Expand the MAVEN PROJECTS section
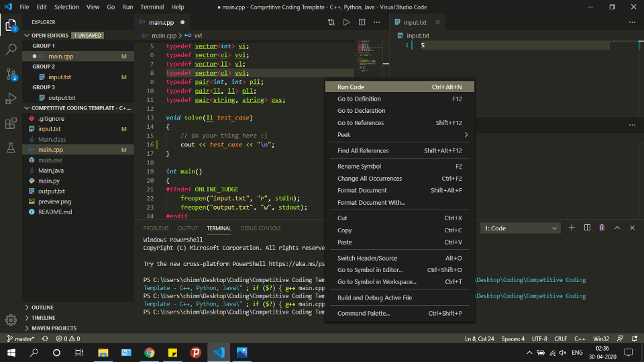The image size is (644, 362). [x=54, y=328]
